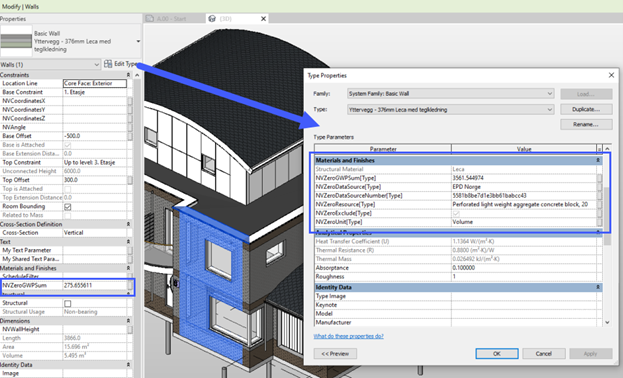623x378 pixels.
Task: Click the Top Offset value 300.0
Action: 95,180
